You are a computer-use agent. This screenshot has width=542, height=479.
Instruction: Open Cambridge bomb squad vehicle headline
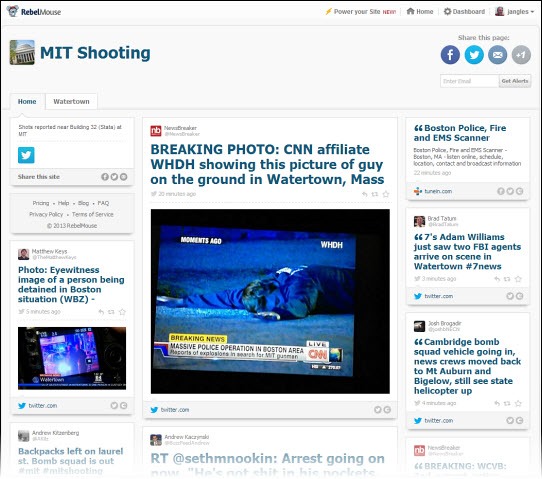point(467,366)
